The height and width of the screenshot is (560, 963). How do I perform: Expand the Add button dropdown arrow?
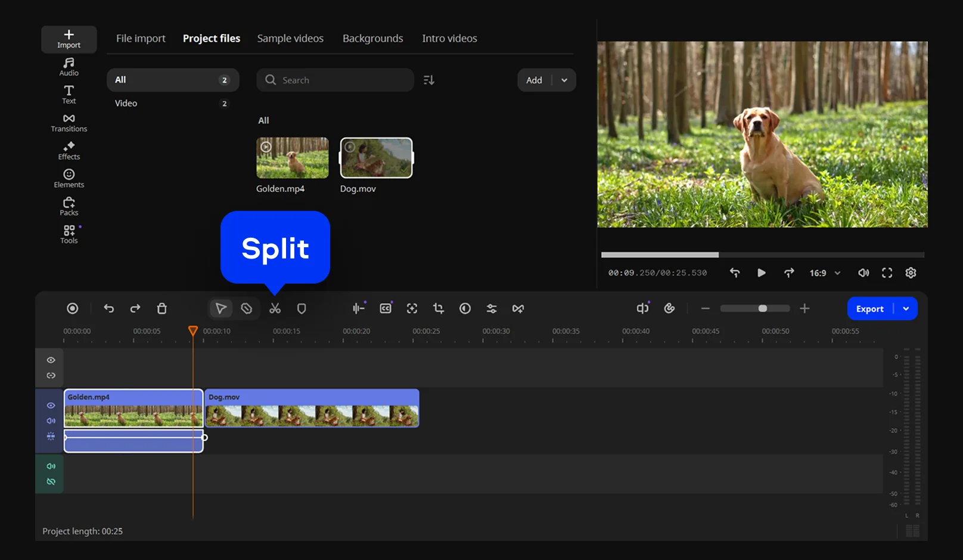coord(564,80)
